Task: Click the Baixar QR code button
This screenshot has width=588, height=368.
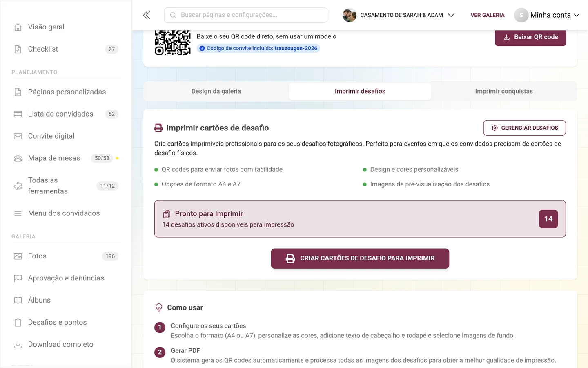Action: [530, 37]
